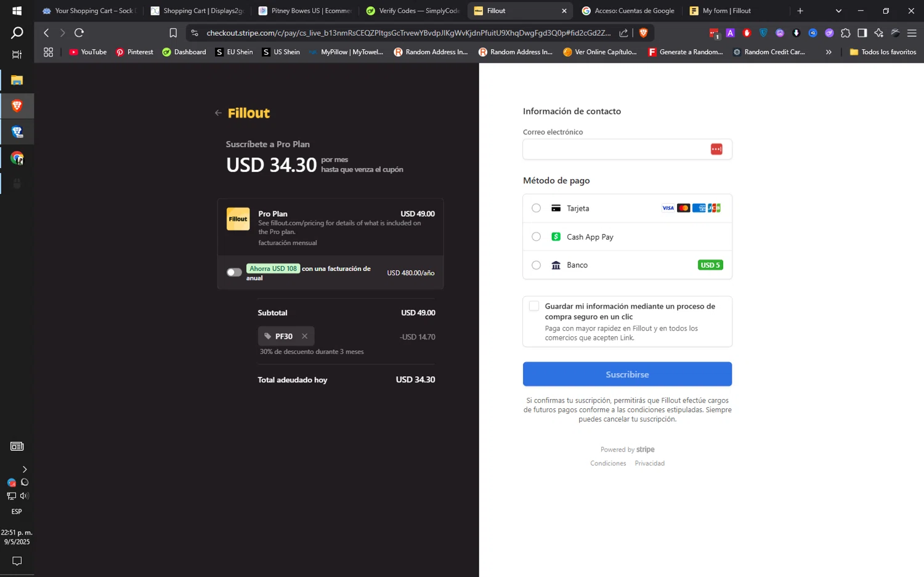Open the purple A extension icon
Screen dimensions: 924x577
pos(730,33)
